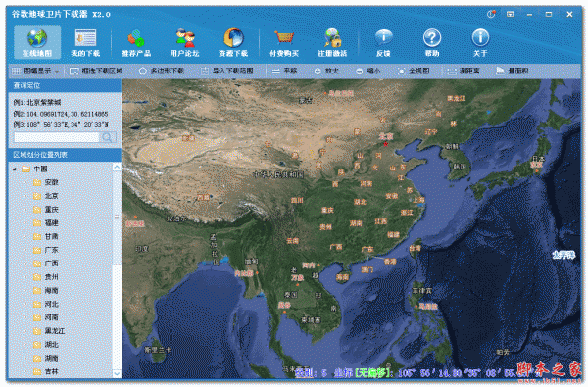This screenshot has width=588, height=387.
Task: Select 海南 in the region list
Action: tap(52, 291)
